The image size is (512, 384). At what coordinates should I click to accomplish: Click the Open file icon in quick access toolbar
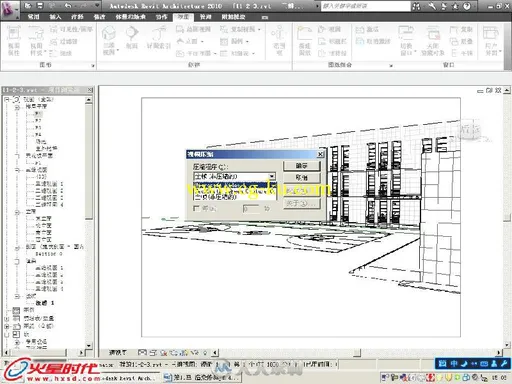click(x=28, y=6)
